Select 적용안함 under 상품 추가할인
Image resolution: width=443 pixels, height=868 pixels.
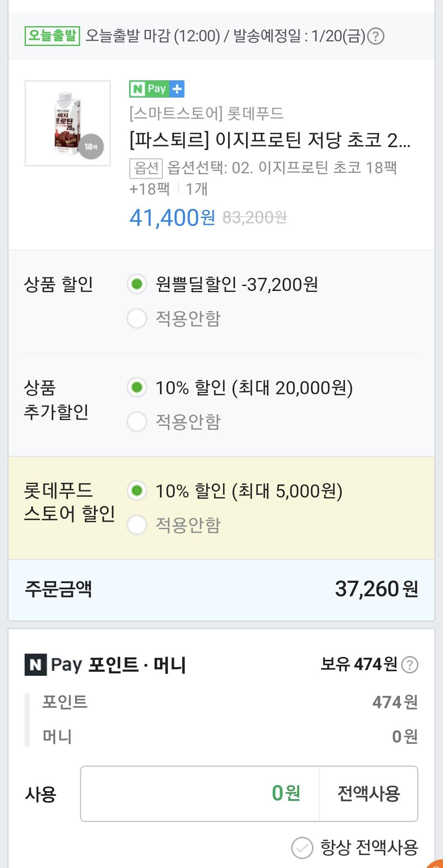137,422
